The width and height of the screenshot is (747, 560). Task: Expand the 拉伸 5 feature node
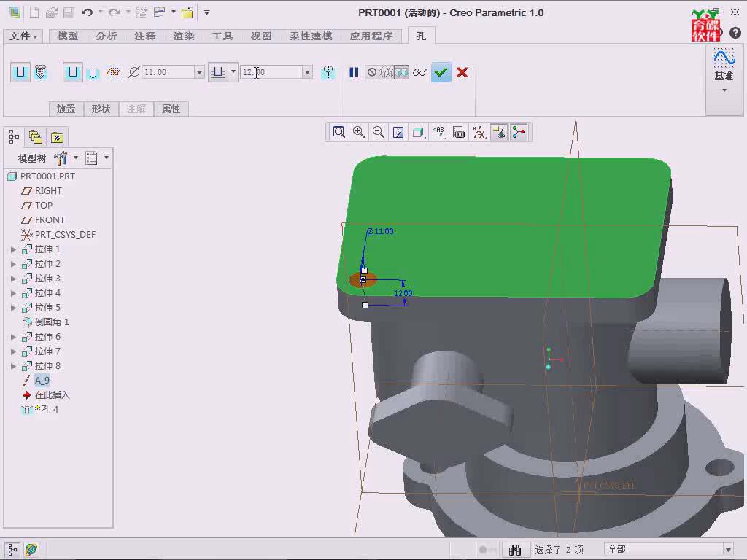(x=14, y=308)
